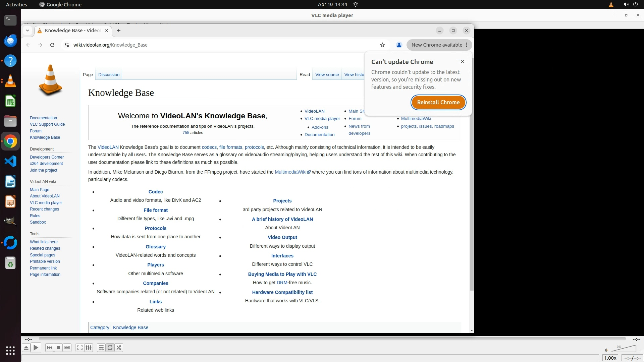This screenshot has width=644, height=362.
Task: Open the Hardware Compatibility list link
Action: click(x=282, y=292)
